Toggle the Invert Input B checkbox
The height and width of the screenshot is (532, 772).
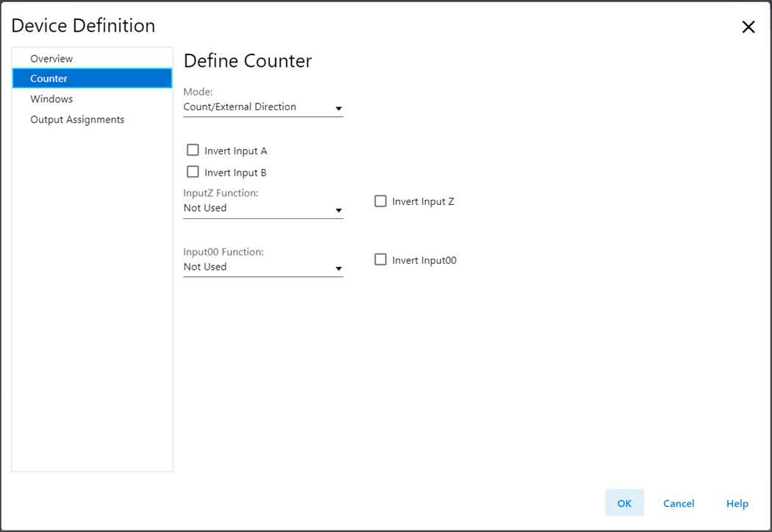pos(193,172)
